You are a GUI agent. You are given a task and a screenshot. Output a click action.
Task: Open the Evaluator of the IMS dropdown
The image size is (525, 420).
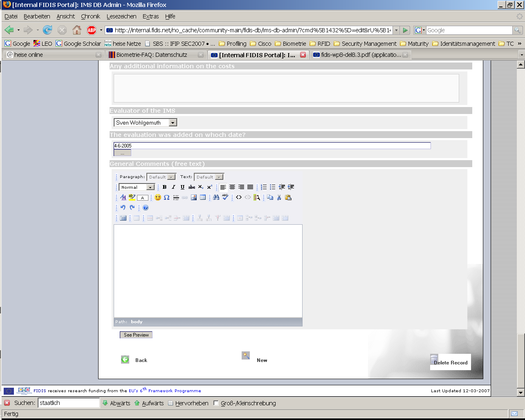pos(173,123)
